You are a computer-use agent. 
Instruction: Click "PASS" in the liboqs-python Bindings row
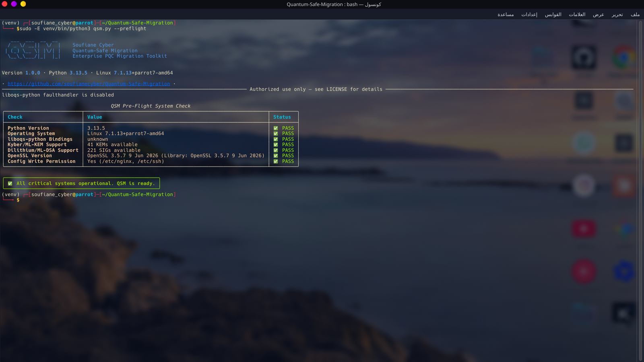288,139
